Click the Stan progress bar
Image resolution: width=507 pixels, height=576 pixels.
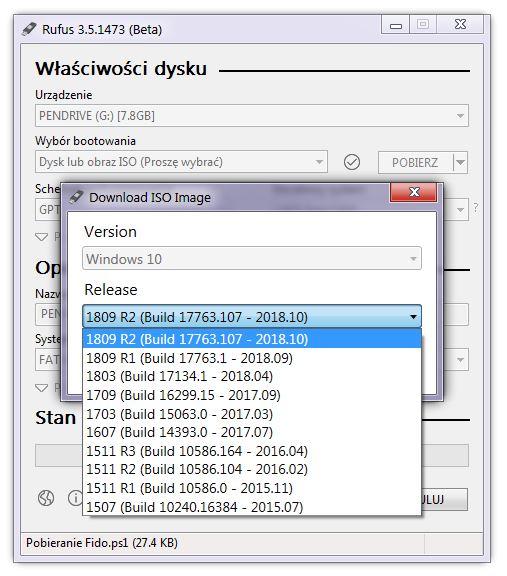pyautogui.click(x=252, y=456)
